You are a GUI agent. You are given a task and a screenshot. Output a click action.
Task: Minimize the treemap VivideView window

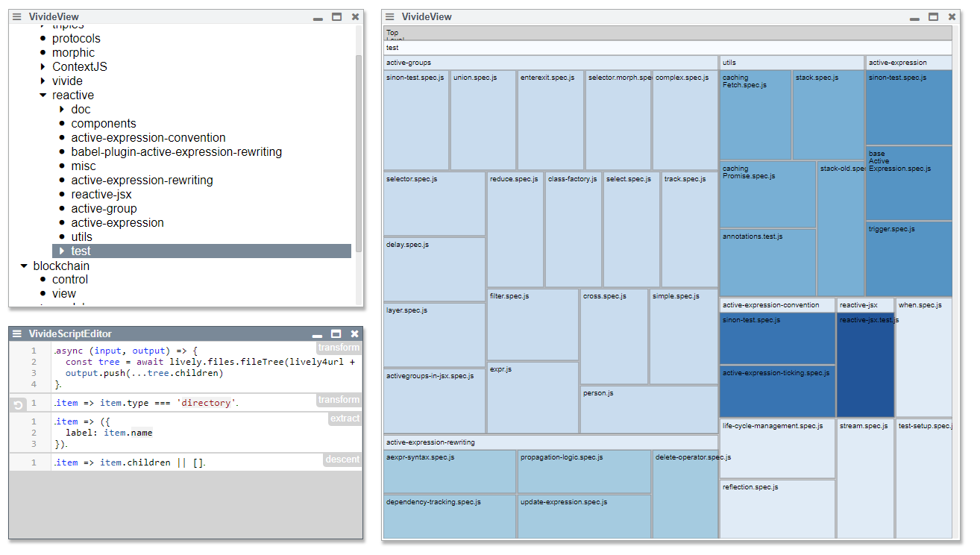tap(914, 17)
